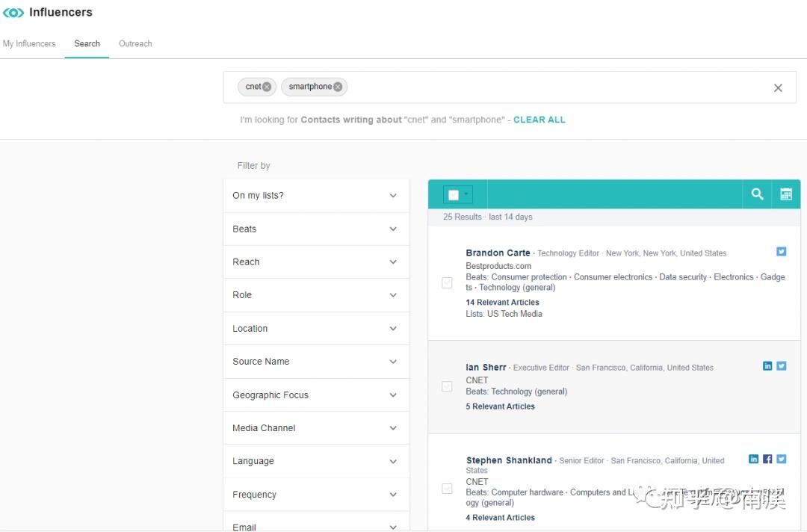Switch to the Search tab
Image resolution: width=807 pixels, height=532 pixels.
coord(87,44)
